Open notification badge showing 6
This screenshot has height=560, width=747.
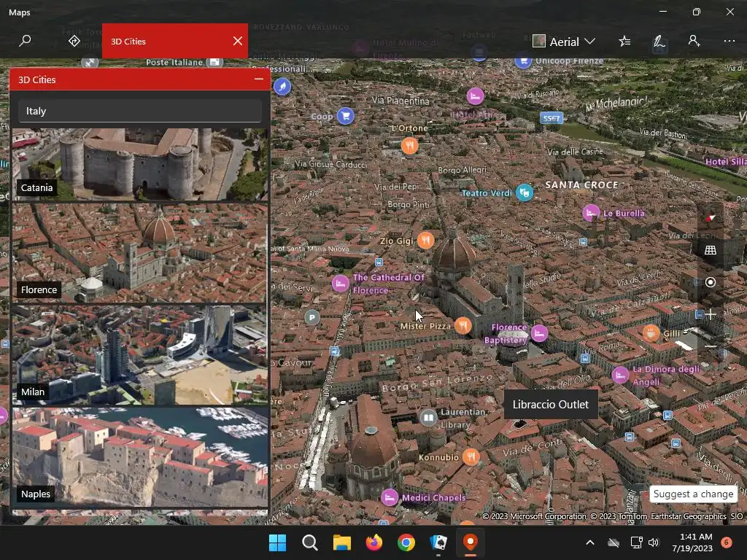[x=727, y=542]
